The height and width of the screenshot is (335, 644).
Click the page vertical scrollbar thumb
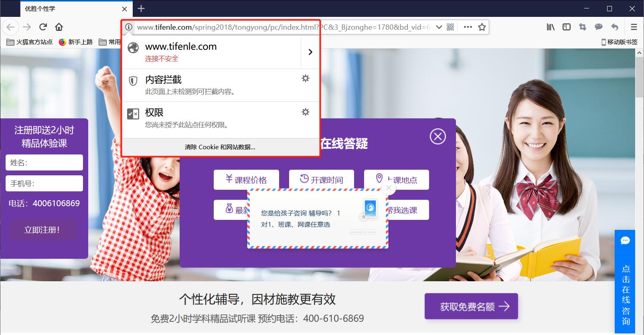point(639,76)
